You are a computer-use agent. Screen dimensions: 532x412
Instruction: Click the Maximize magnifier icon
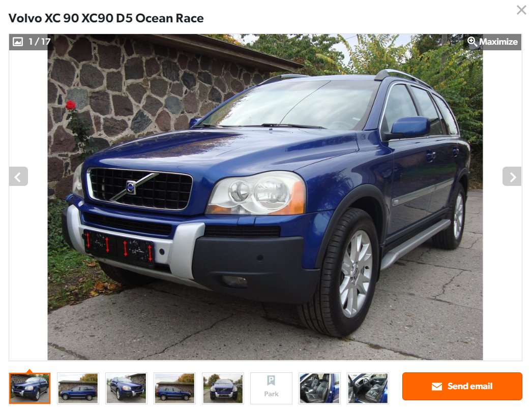point(472,42)
